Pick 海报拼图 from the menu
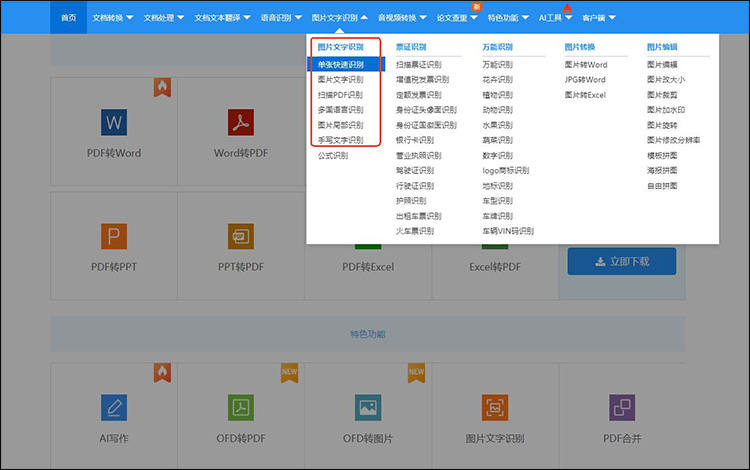The height and width of the screenshot is (470, 750). coord(662,170)
